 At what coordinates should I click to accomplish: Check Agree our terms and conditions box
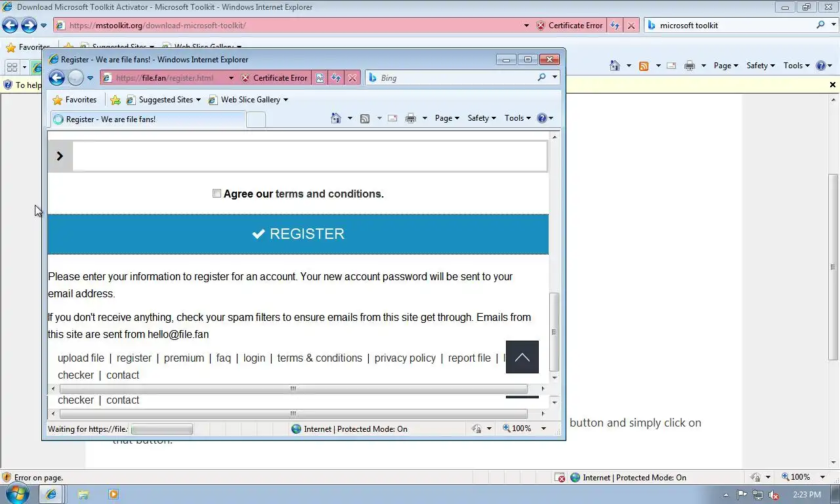tap(217, 194)
